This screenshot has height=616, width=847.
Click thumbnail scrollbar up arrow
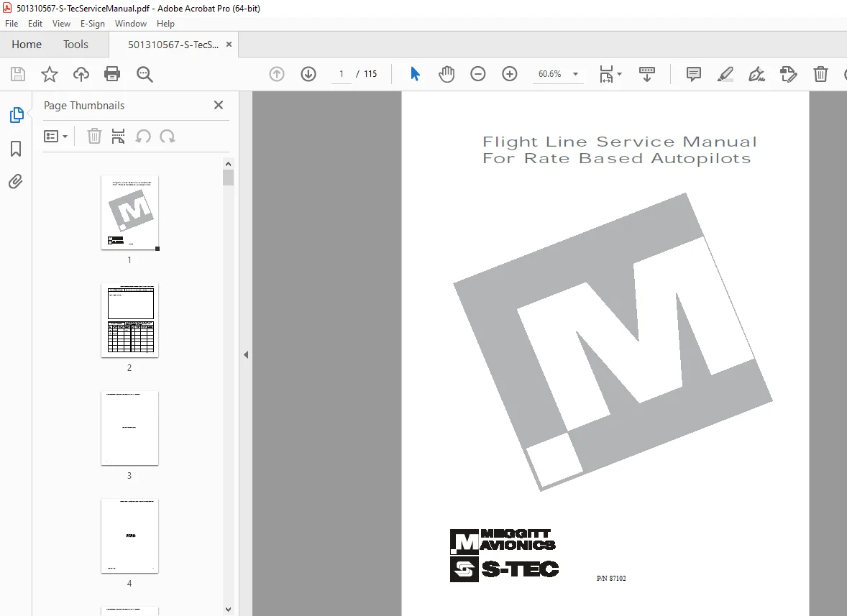pyautogui.click(x=228, y=164)
